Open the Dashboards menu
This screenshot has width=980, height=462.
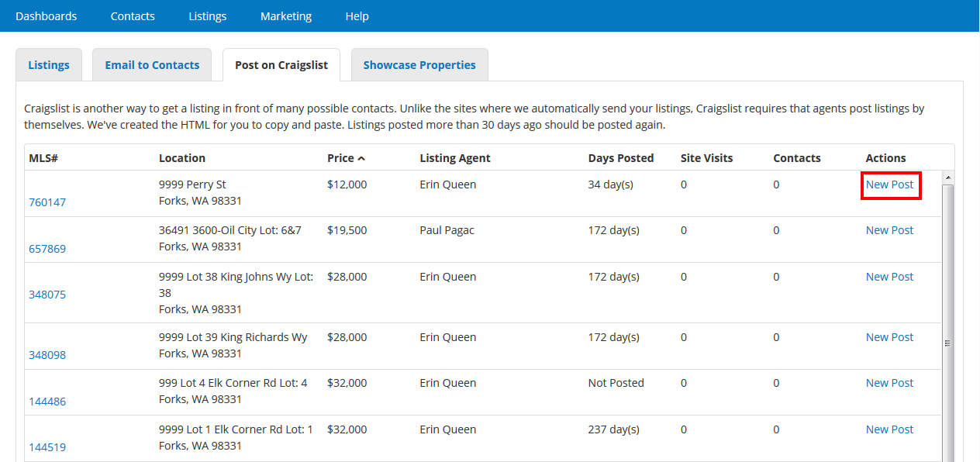(46, 16)
